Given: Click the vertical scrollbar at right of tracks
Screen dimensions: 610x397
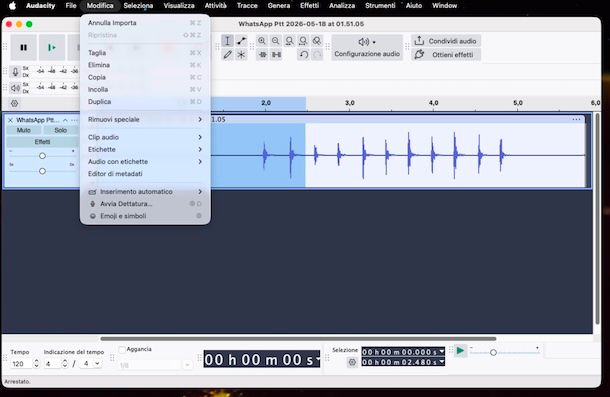Looking at the screenshot, I should click(x=598, y=219).
